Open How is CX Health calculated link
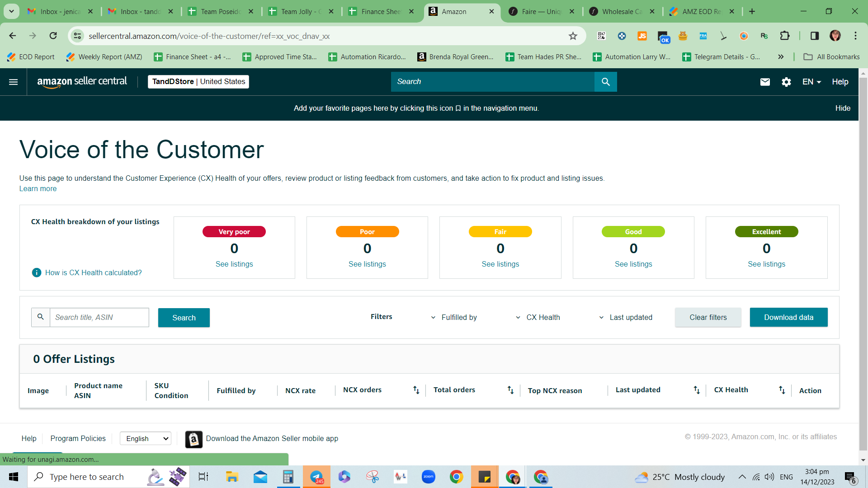 coord(93,272)
